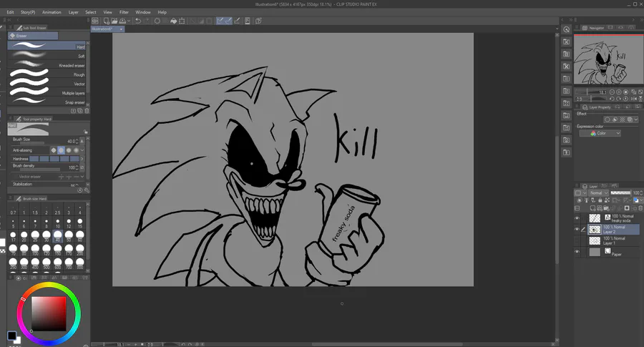644x347 pixels.
Task: Open the Help menu
Action: point(162,12)
